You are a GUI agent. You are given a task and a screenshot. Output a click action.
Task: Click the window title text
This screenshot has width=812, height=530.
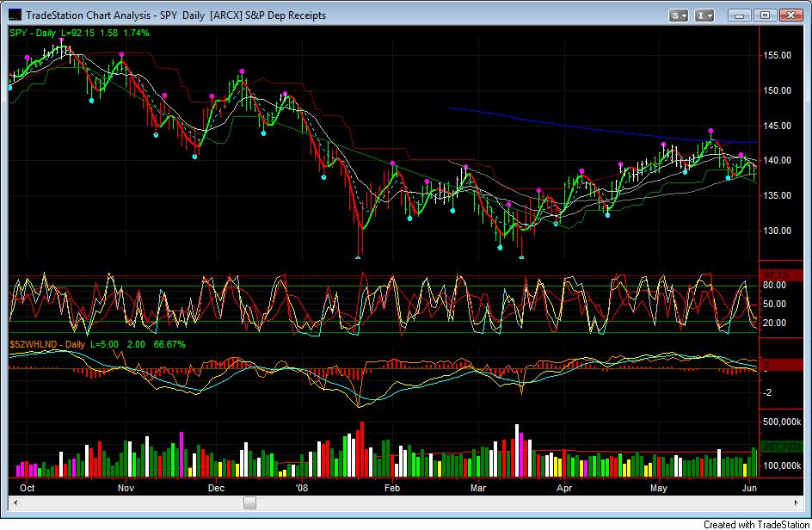coord(176,15)
